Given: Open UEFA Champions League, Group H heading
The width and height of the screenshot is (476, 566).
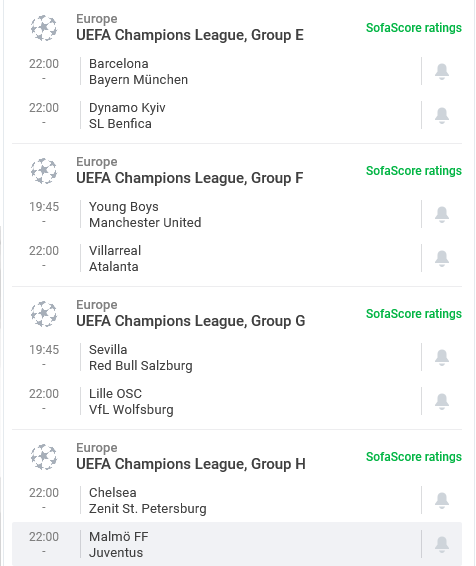Looking at the screenshot, I should [x=191, y=464].
